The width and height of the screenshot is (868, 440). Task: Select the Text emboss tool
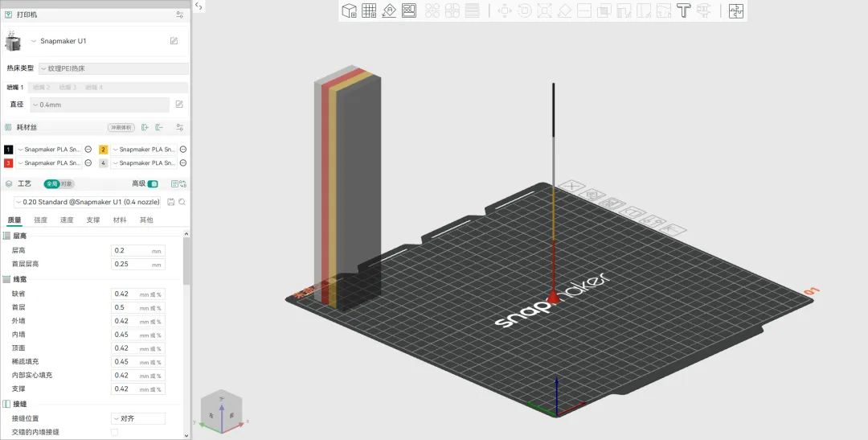point(684,10)
